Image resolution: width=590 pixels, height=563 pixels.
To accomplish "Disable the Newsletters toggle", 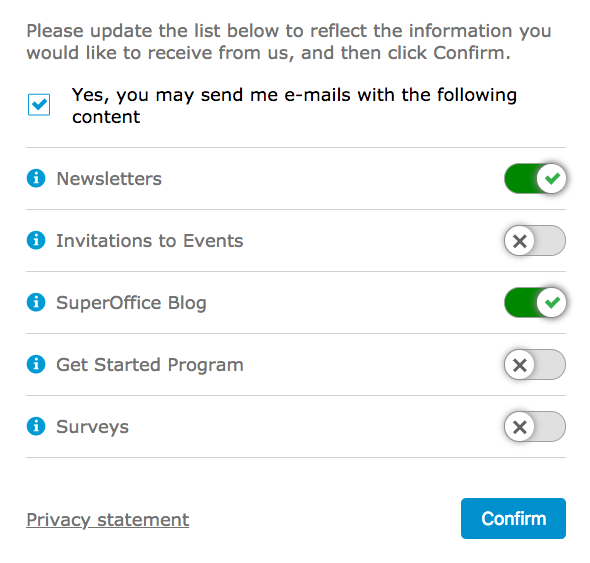I will (x=535, y=178).
